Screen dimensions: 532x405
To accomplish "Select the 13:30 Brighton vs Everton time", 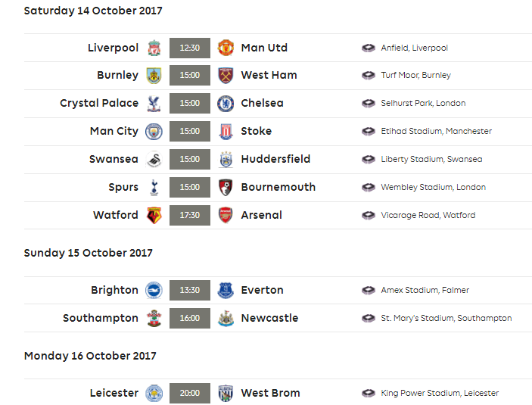I will pyautogui.click(x=190, y=290).
